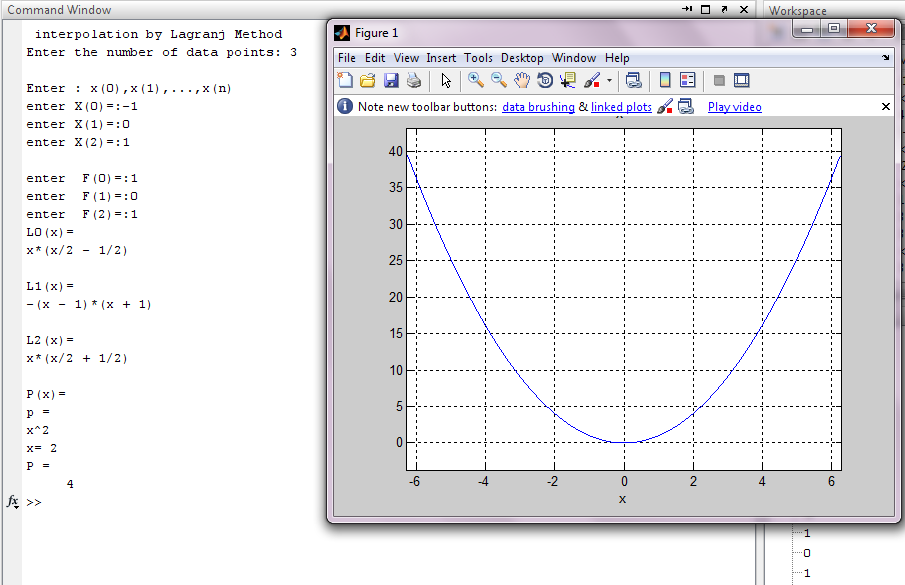905x585 pixels.
Task: Click the "Play video" link
Action: pos(734,107)
